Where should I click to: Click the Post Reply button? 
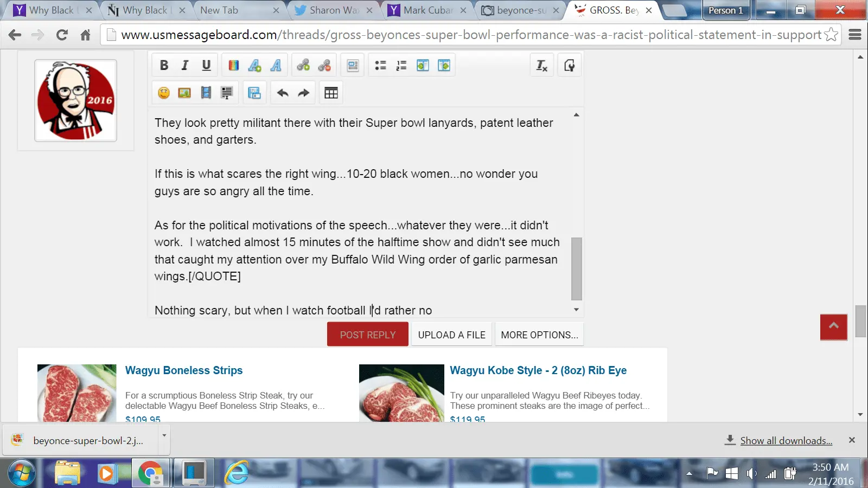click(x=367, y=335)
